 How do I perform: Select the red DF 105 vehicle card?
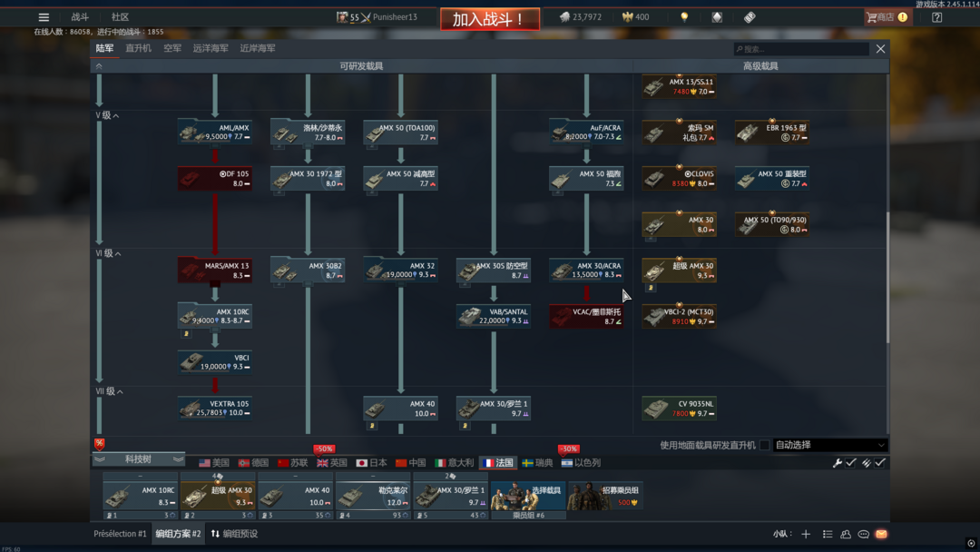point(215,178)
